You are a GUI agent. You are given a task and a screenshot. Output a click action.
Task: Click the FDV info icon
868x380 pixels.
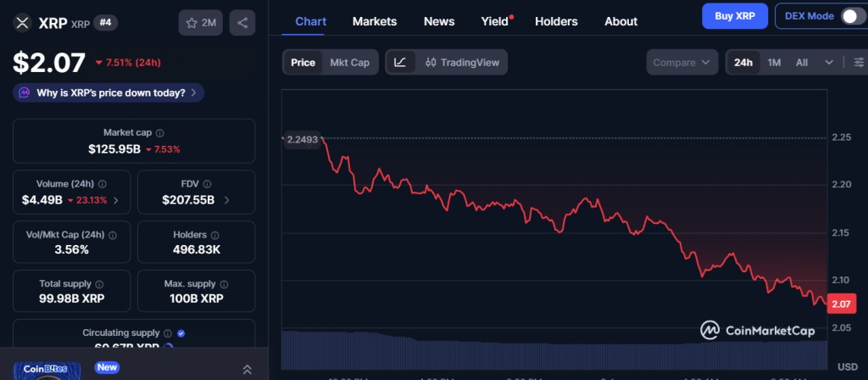coord(207,184)
